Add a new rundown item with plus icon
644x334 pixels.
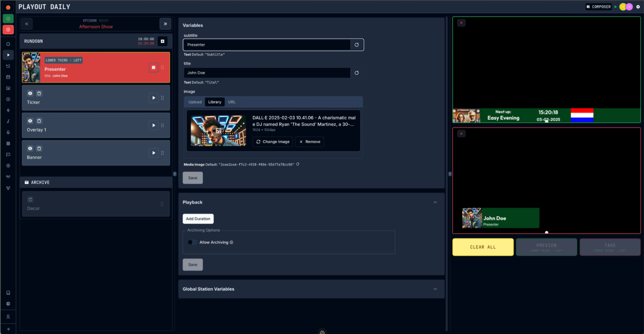(163, 41)
